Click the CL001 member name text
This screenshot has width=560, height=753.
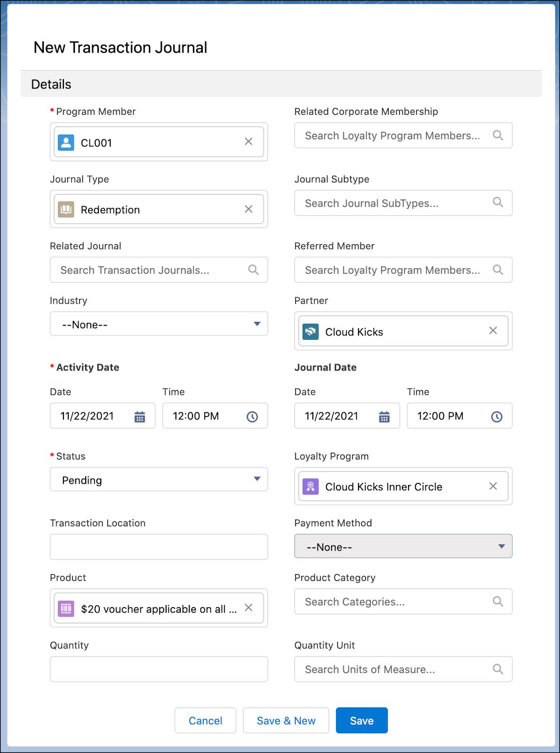click(x=96, y=143)
